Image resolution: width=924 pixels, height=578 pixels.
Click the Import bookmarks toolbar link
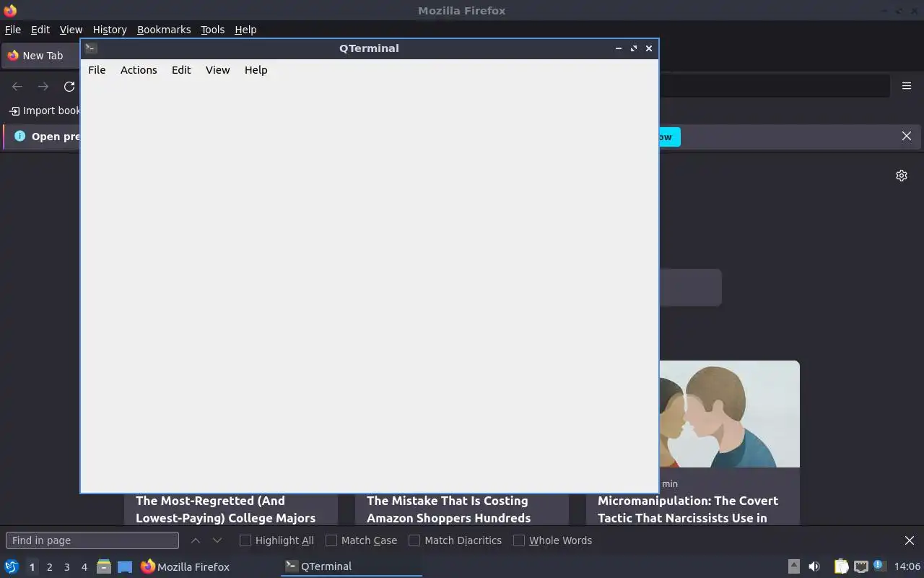pyautogui.click(x=45, y=111)
